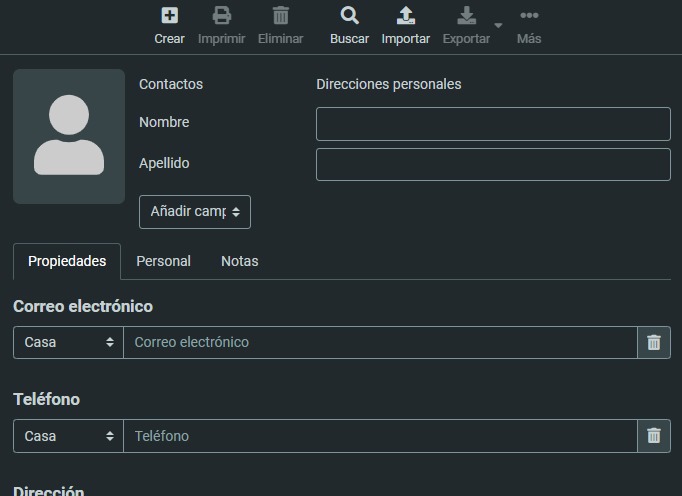Screen dimensions: 682x496
Task: Open email type Casa dropdown
Action: (68, 342)
